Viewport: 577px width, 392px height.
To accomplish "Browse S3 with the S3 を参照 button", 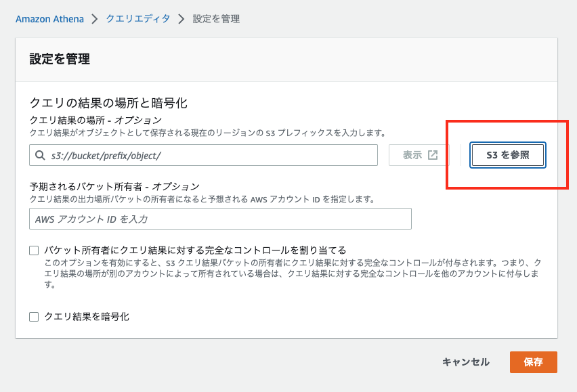I will (x=508, y=155).
